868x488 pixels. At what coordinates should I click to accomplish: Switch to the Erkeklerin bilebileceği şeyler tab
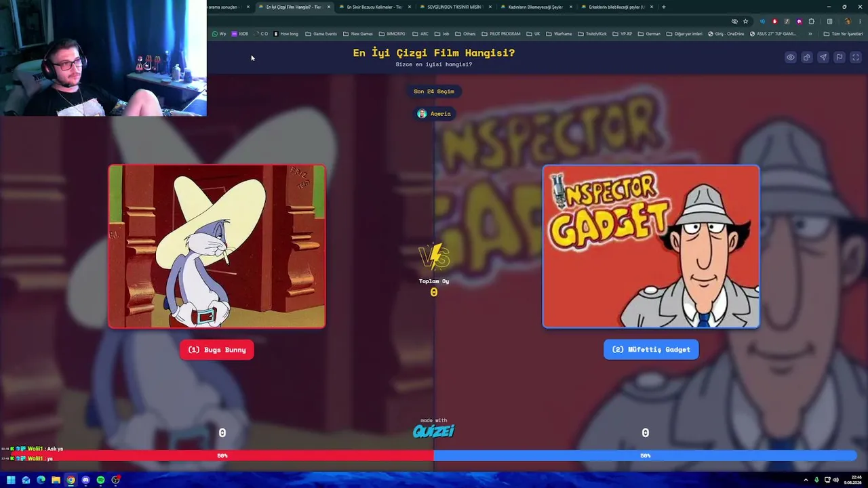616,7
